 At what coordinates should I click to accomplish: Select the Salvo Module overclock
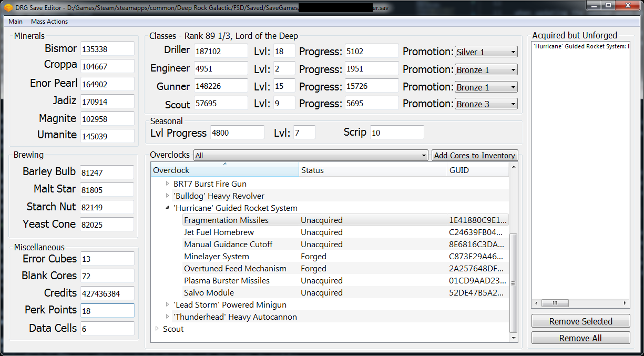pos(209,293)
